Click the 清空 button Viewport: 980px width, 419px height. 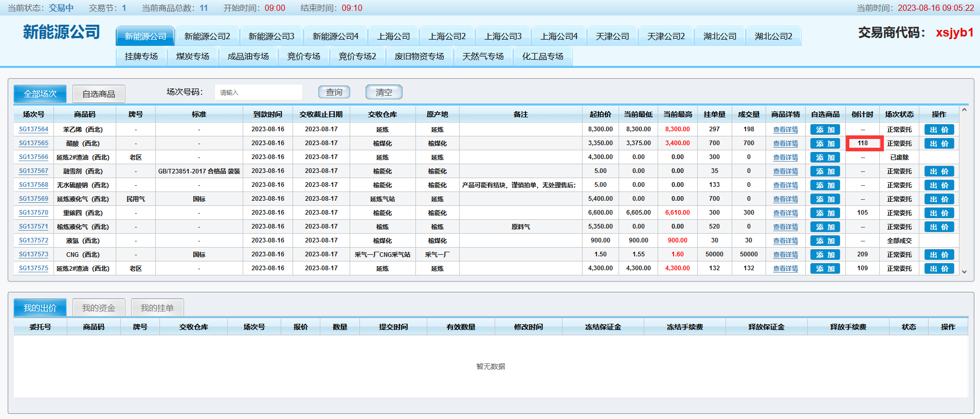(x=384, y=92)
